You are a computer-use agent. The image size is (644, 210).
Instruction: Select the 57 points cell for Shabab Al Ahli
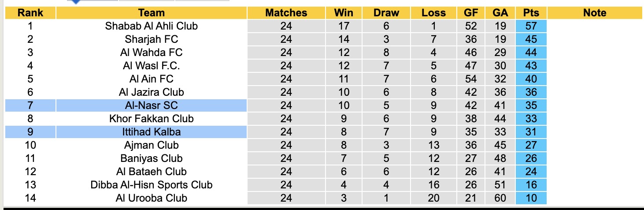(x=531, y=26)
